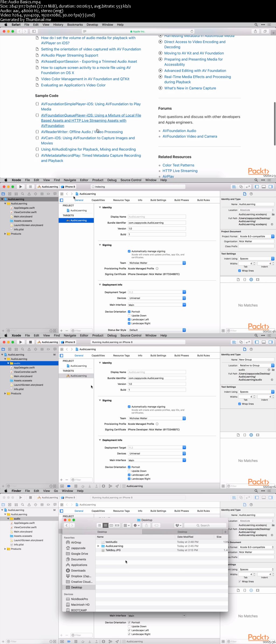Open Team dropdown in the Indexing Xcode window

pyautogui.click(x=157, y=263)
